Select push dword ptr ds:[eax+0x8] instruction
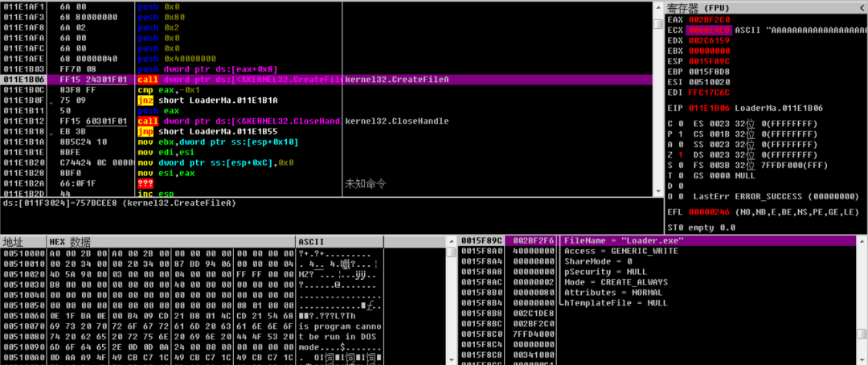The height and width of the screenshot is (365, 868). tap(209, 70)
